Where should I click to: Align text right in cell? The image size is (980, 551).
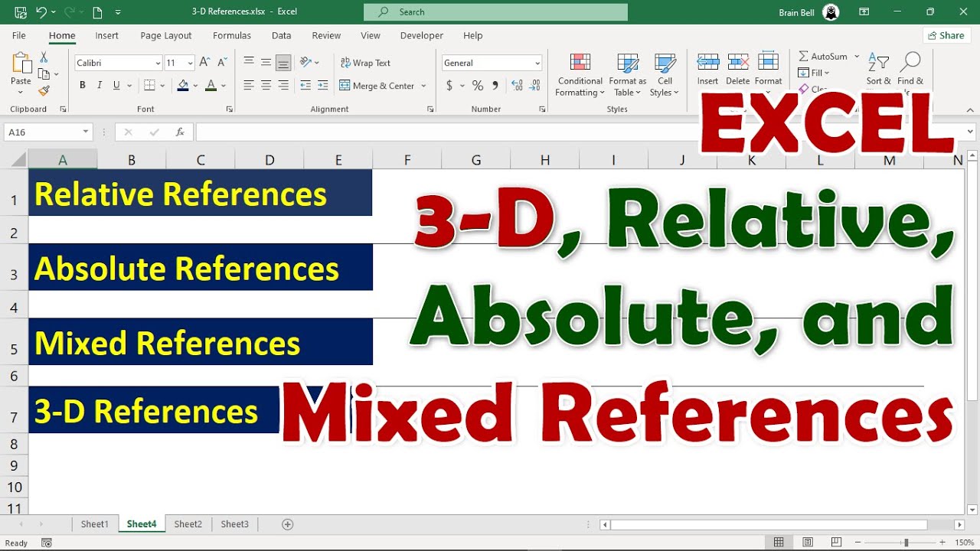click(x=283, y=86)
